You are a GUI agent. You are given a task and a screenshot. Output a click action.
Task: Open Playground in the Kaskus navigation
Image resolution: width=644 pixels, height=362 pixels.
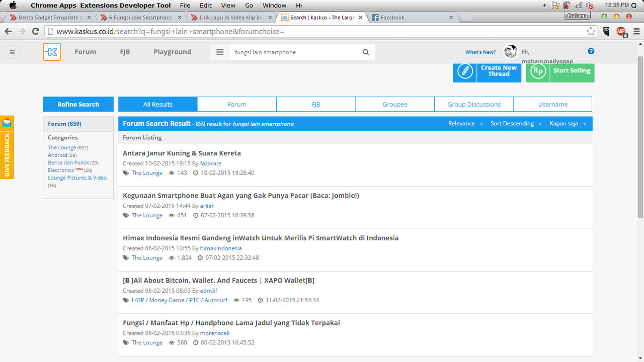pyautogui.click(x=172, y=52)
